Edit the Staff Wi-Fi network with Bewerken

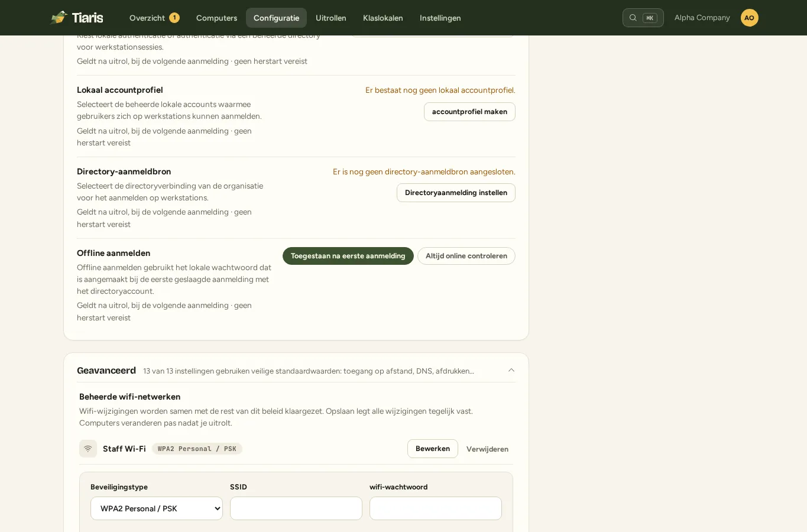[x=433, y=449]
